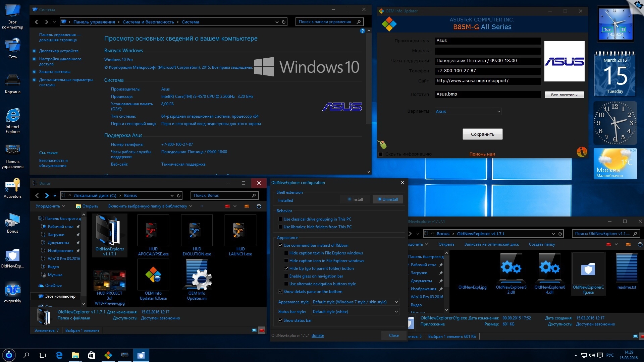Click Диспетчер устройств link in Система window
The image size is (644, 362).
tap(59, 51)
